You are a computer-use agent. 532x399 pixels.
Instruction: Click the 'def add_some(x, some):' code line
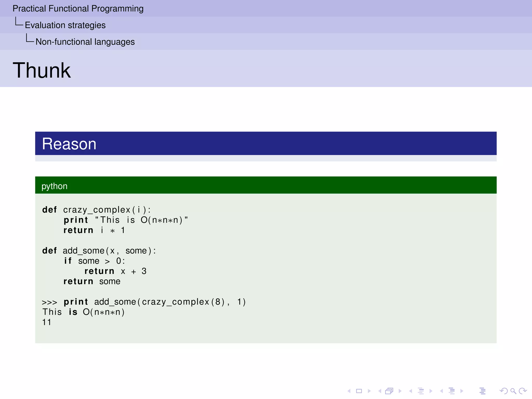99,251
